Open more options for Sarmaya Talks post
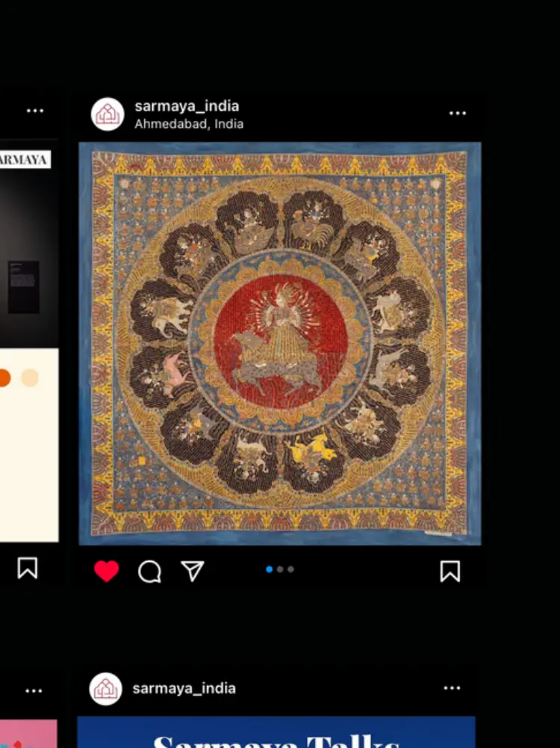560x748 pixels. [452, 688]
